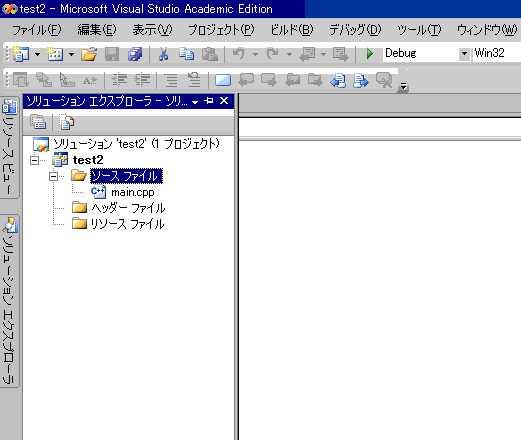Image resolution: width=521 pixels, height=440 pixels.
Task: Select the ヘッダー ファイル folder
Action: 128,208
